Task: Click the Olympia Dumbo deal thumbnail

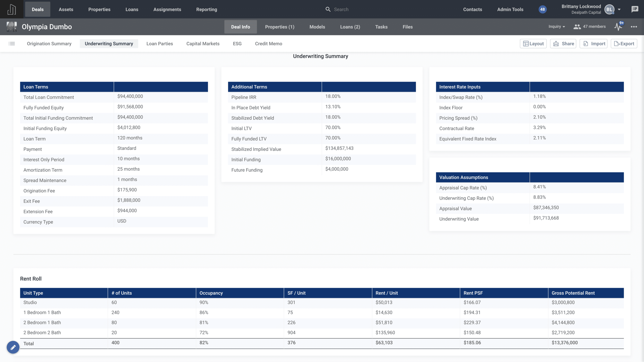Action: pyautogui.click(x=12, y=27)
